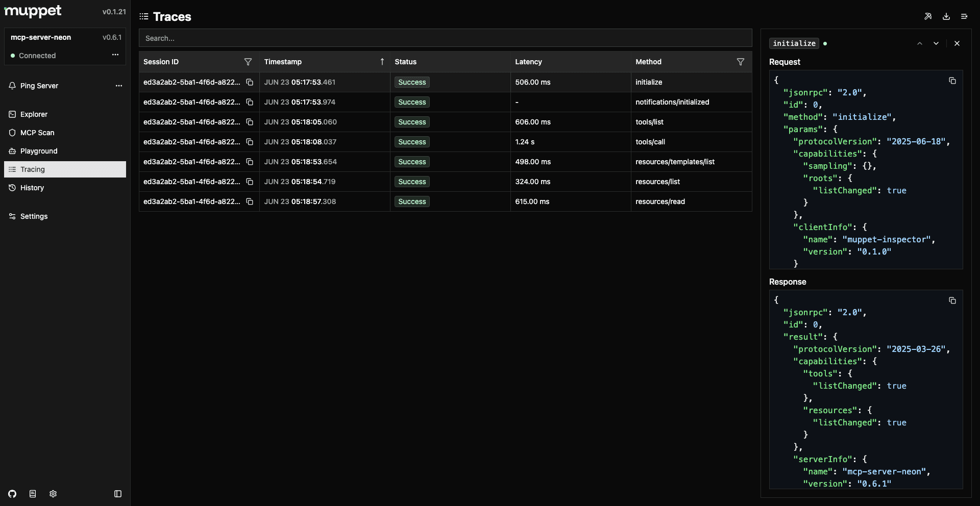Open the Playground section
The height and width of the screenshot is (506, 980).
pyautogui.click(x=39, y=150)
